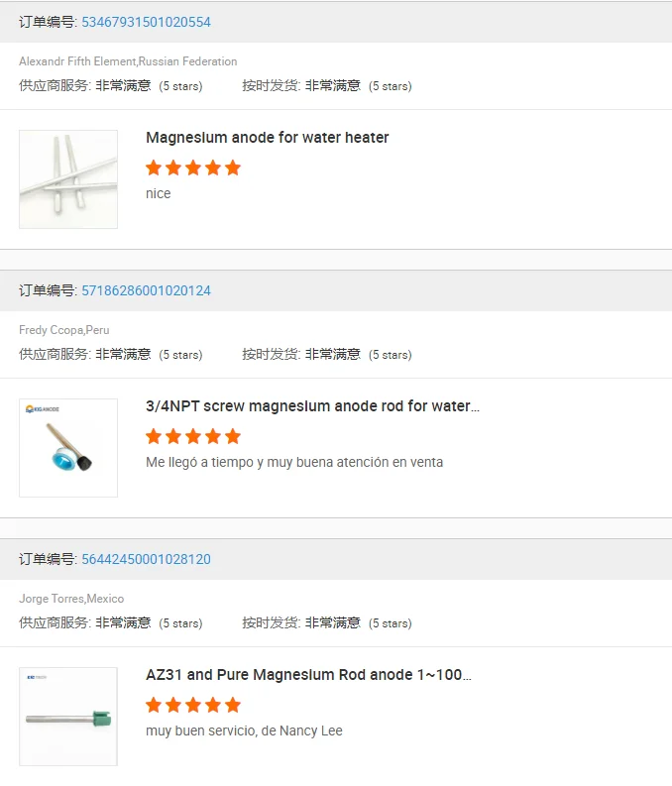The height and width of the screenshot is (786, 672).
Task: Open order number 57186286001020124
Action: 146,290
